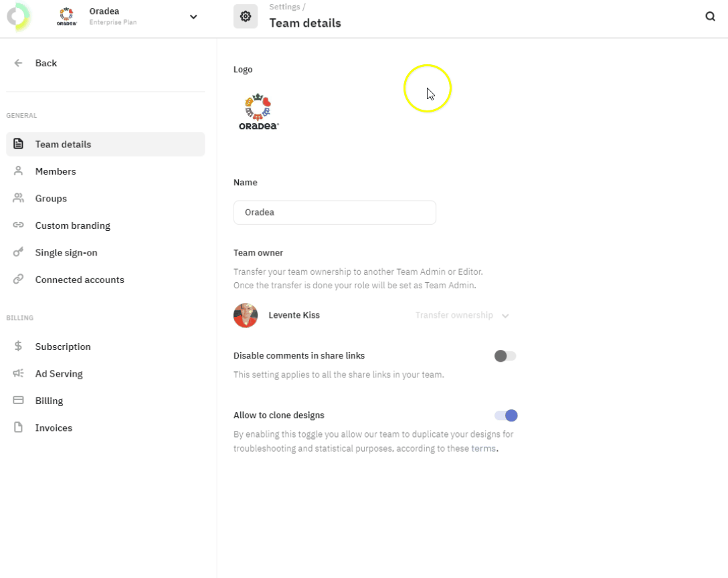The image size is (728, 578).
Task: Click the Billing card icon
Action: coord(18,400)
